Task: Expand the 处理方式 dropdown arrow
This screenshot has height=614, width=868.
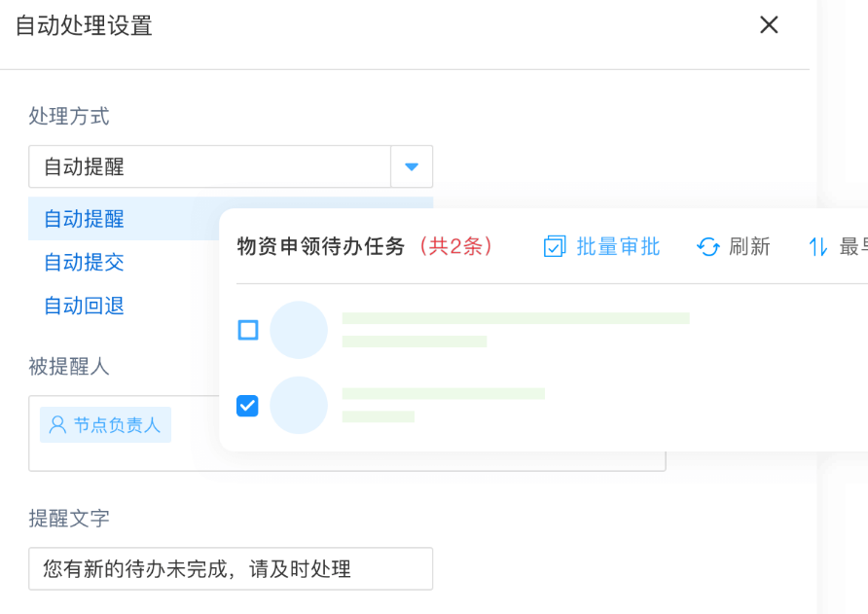Action: click(412, 167)
